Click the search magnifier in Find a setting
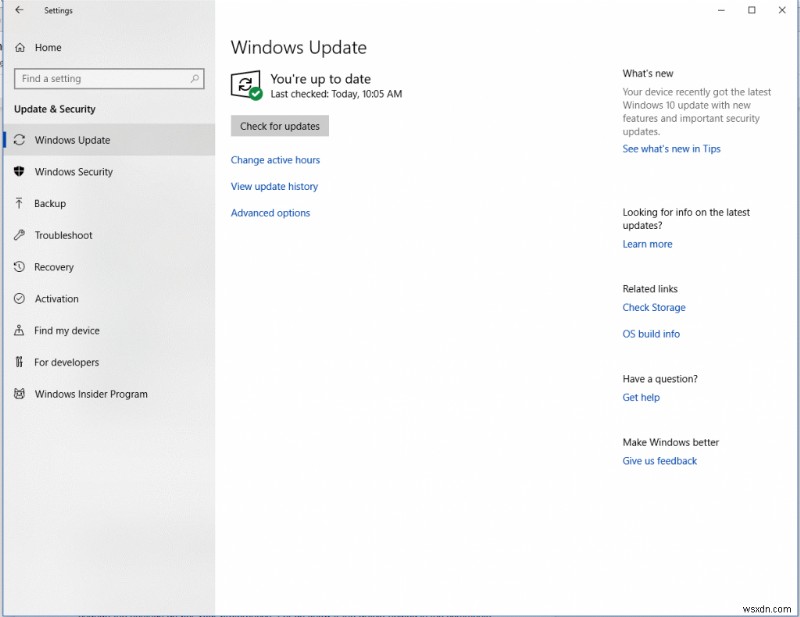 tap(196, 78)
